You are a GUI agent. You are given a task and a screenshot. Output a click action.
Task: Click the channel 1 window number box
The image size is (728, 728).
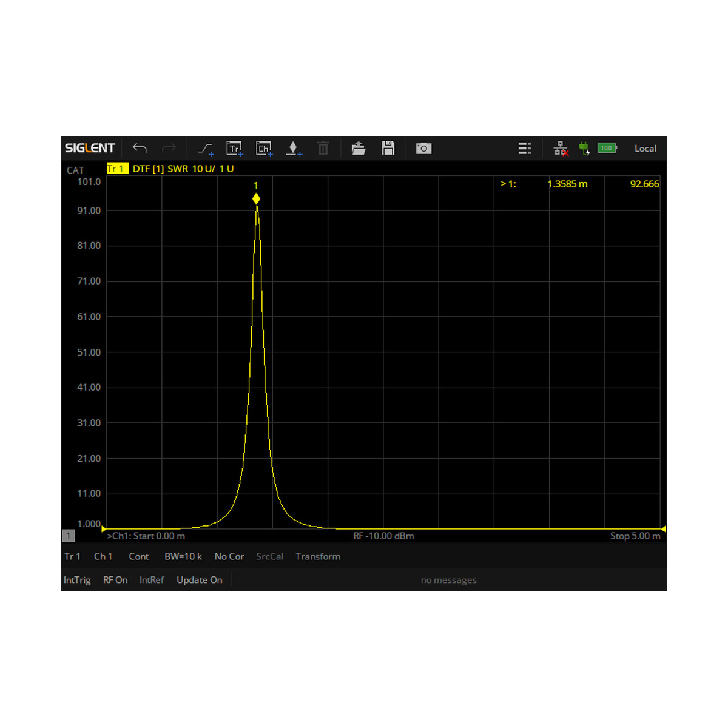(x=69, y=536)
